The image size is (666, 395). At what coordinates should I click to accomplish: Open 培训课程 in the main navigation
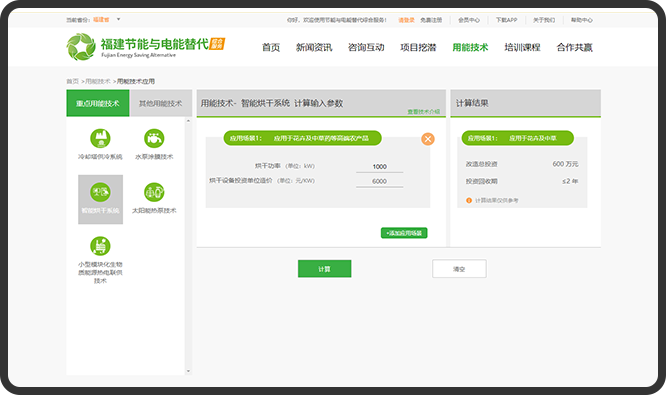click(522, 47)
